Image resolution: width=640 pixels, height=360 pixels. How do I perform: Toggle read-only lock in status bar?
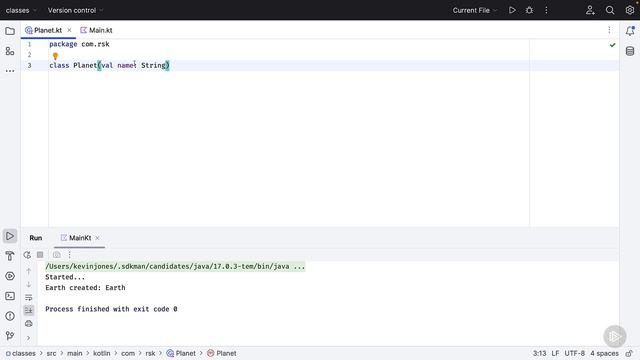(629, 353)
